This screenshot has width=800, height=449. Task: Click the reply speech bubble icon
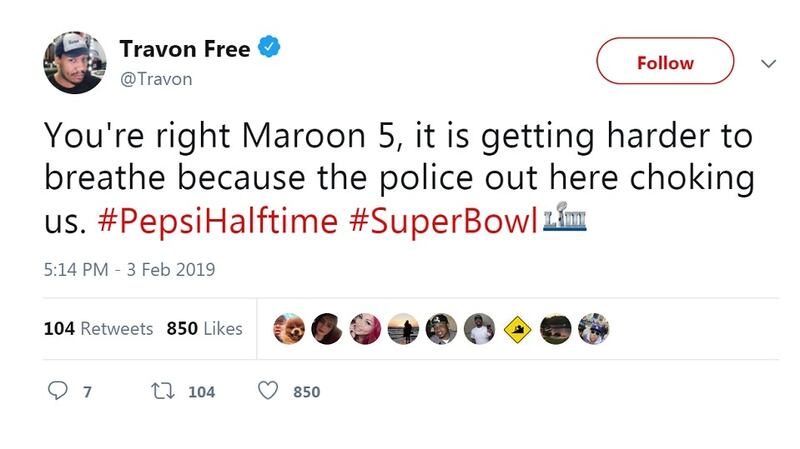coord(59,391)
